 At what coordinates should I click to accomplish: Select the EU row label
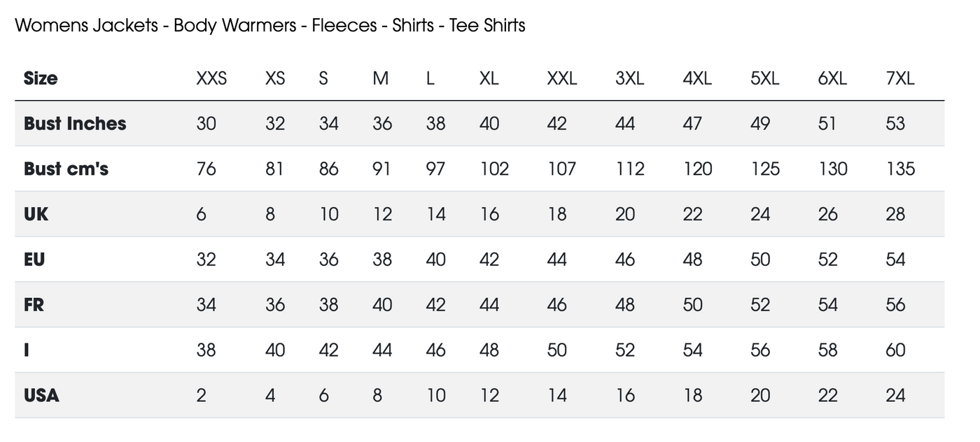34,259
